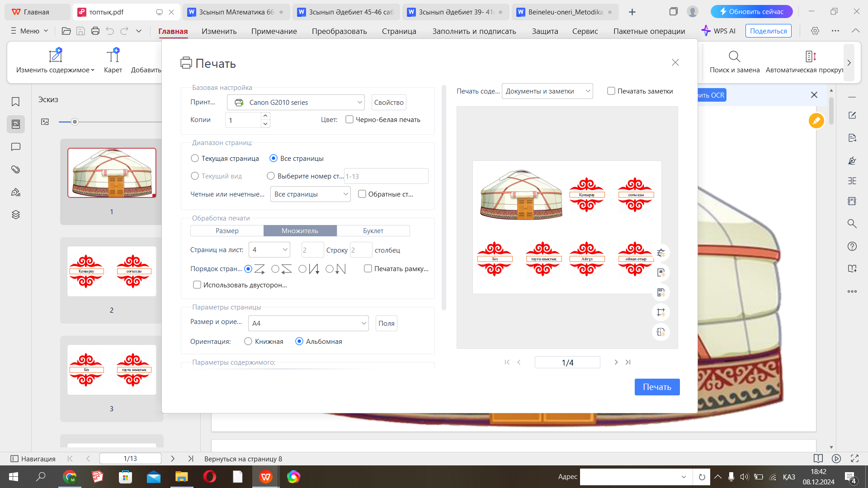The height and width of the screenshot is (488, 868).
Task: Switch to the Буклет tab
Action: point(373,231)
